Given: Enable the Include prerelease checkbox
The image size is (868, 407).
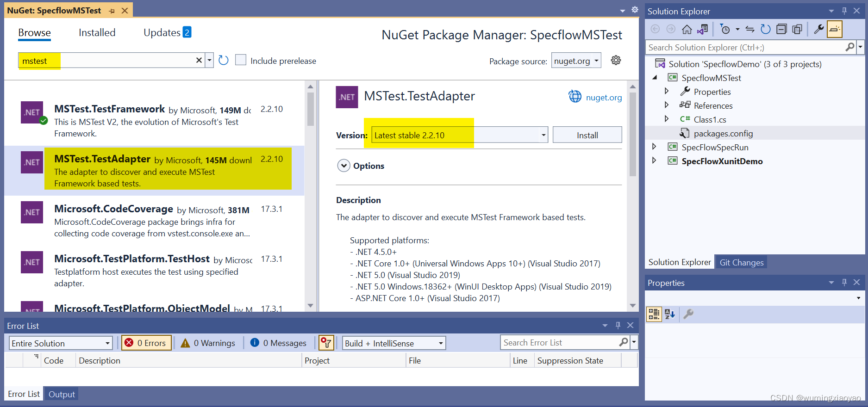Looking at the screenshot, I should point(241,60).
